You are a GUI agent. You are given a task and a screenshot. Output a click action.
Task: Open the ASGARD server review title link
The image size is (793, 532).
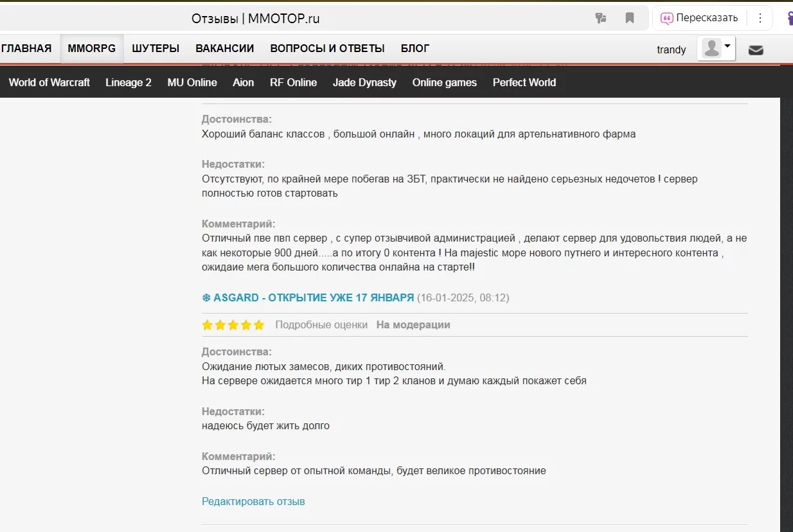pyautogui.click(x=308, y=297)
